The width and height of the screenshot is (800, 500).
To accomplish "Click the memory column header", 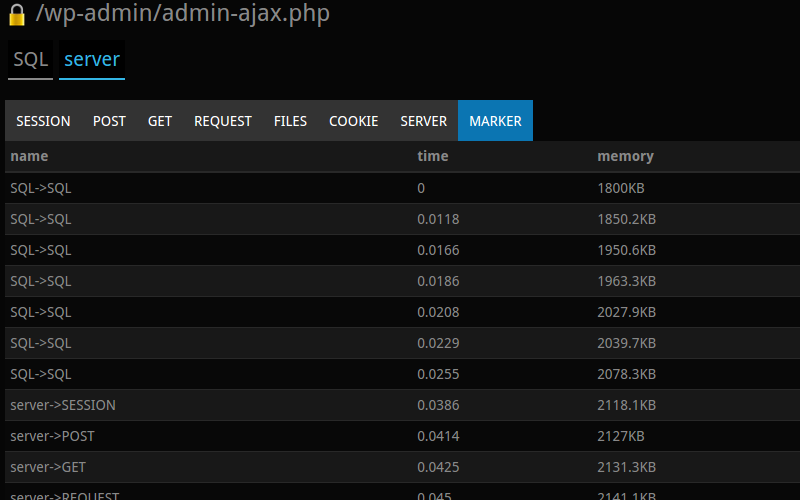I will tap(625, 156).
